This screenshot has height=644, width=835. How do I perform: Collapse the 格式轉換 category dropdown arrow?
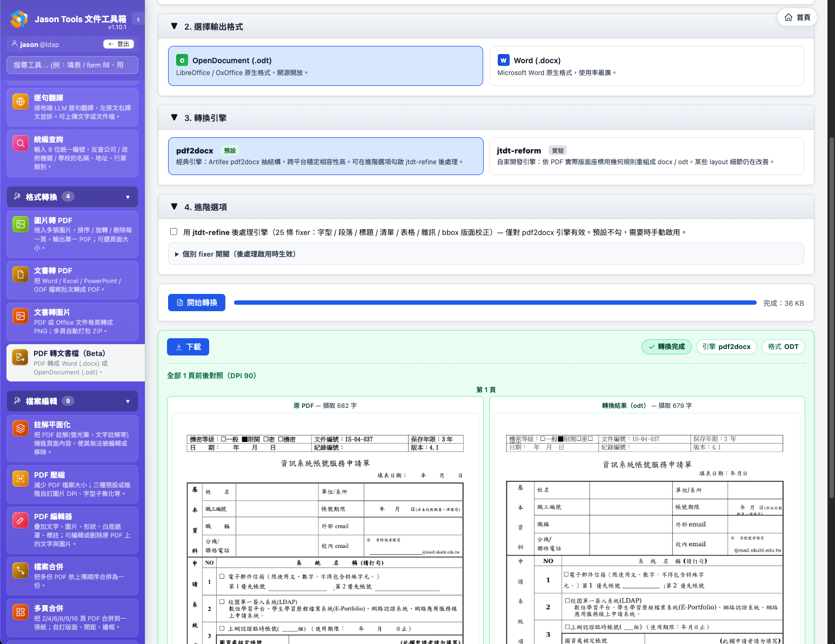pyautogui.click(x=128, y=197)
